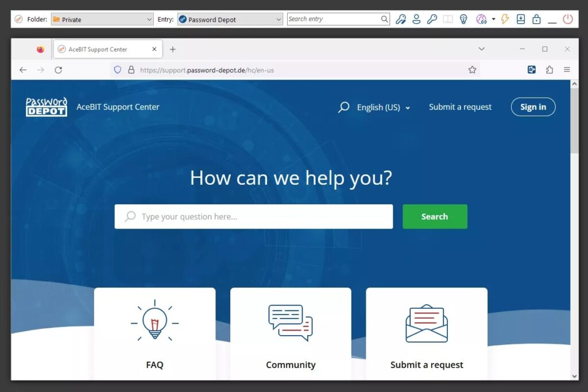Click the lightbulb hint icon
Image resolution: width=588 pixels, height=392 pixels.
tap(463, 19)
